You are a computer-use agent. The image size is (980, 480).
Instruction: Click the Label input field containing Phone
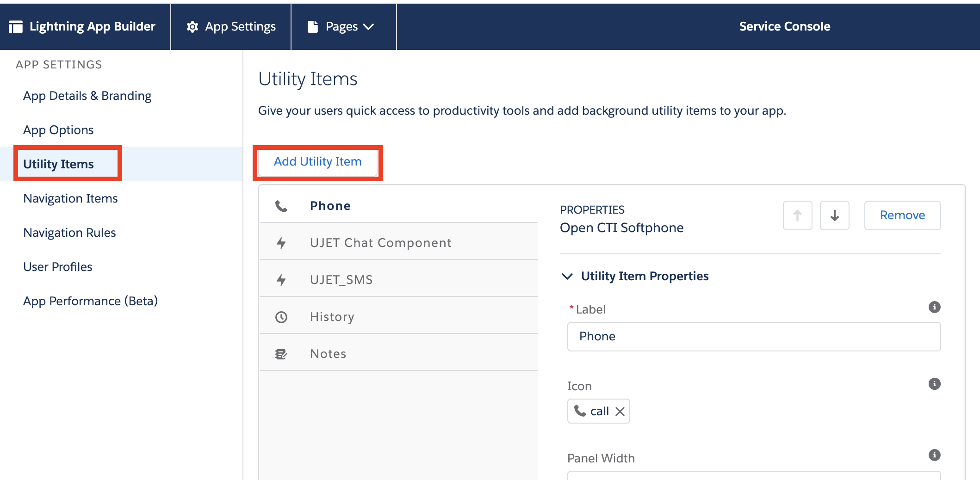(x=753, y=337)
